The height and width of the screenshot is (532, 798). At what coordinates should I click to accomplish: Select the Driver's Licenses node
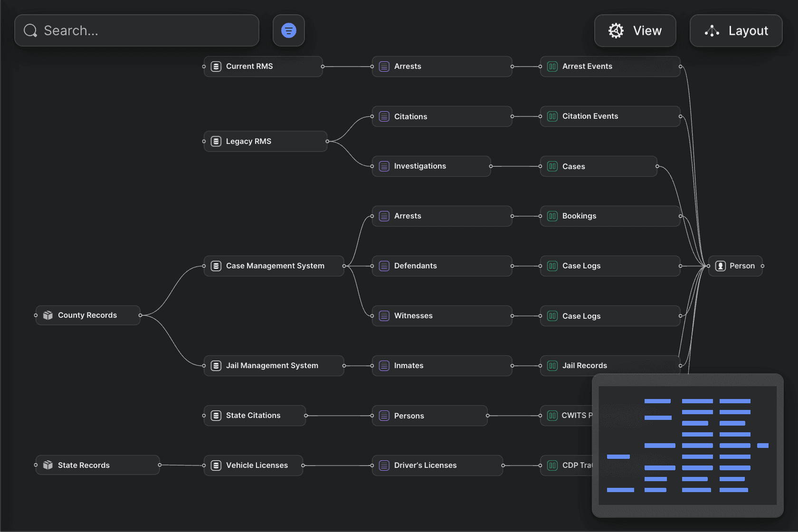[437, 465]
